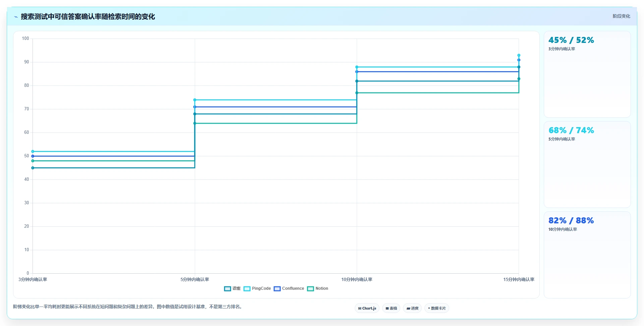Click the 阶段变化 label in header
This screenshot has height=326, width=644.
tap(621, 16)
